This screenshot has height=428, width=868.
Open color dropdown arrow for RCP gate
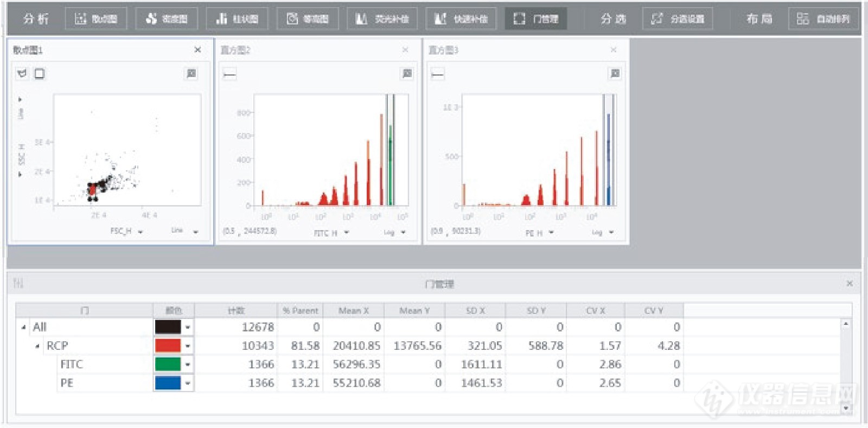[x=188, y=346]
